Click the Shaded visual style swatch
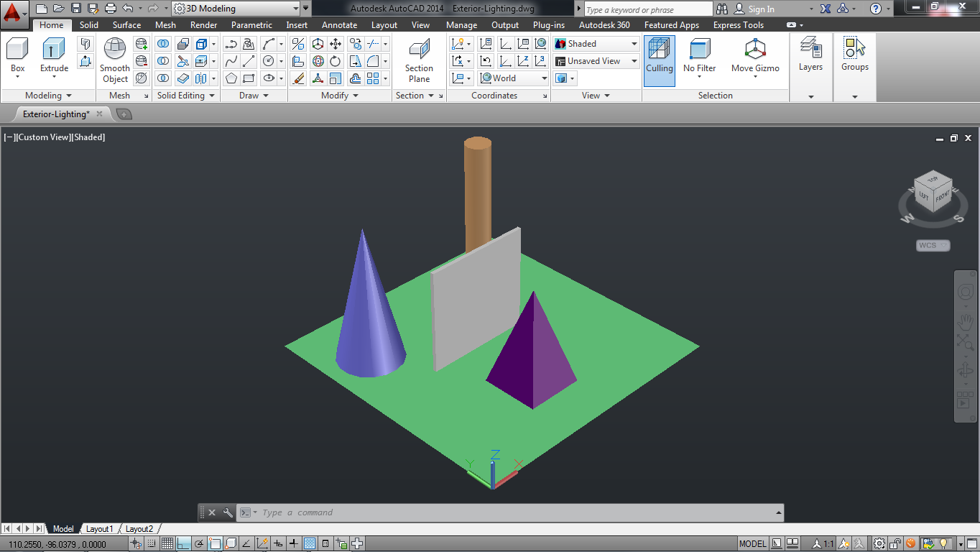Screen dimensions: 980x552 point(560,43)
